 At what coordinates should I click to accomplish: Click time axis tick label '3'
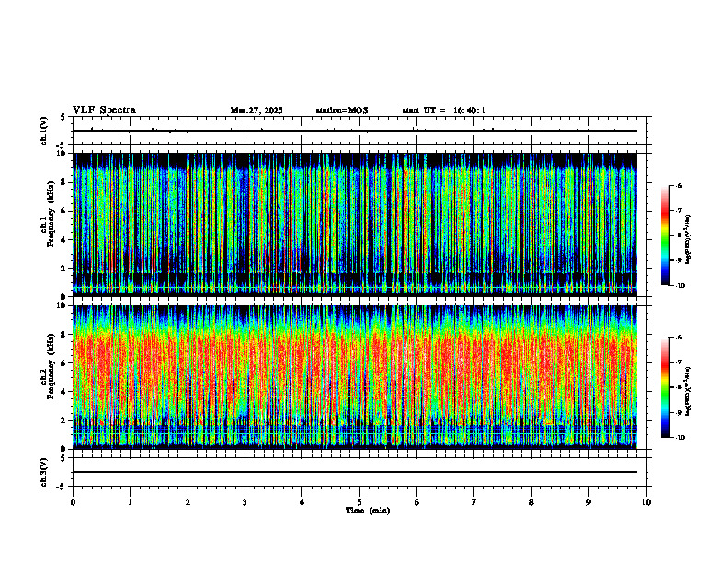click(x=245, y=502)
